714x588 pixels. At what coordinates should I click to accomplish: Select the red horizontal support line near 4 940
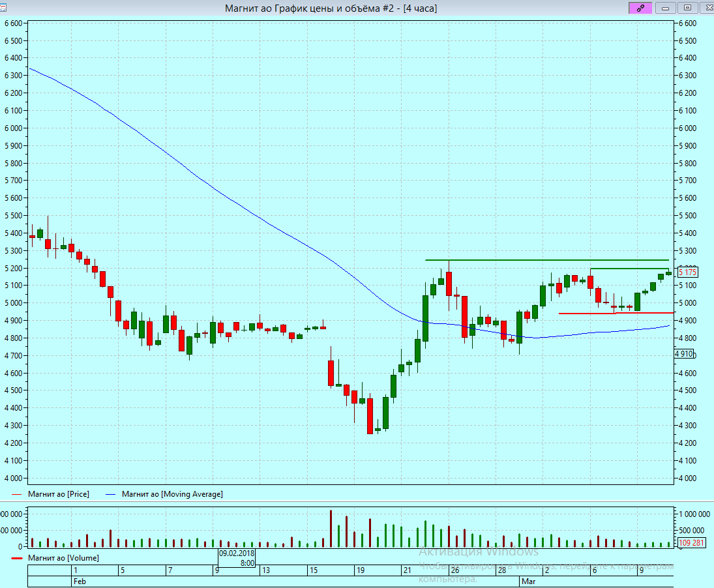click(x=616, y=313)
